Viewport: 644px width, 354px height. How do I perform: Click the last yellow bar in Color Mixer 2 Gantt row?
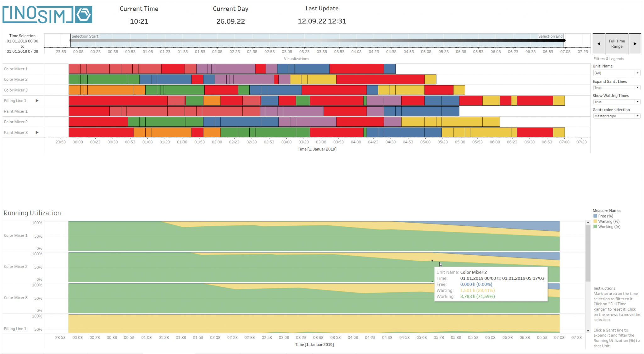pos(430,80)
